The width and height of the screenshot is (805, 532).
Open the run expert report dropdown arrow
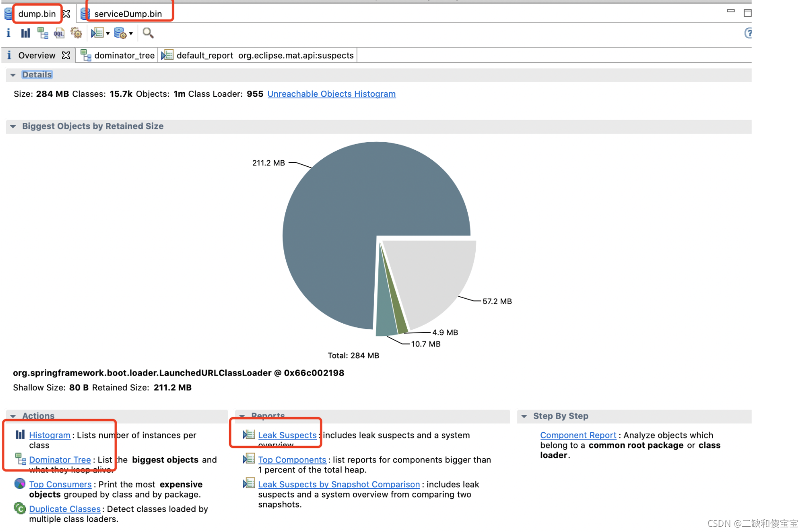point(108,34)
